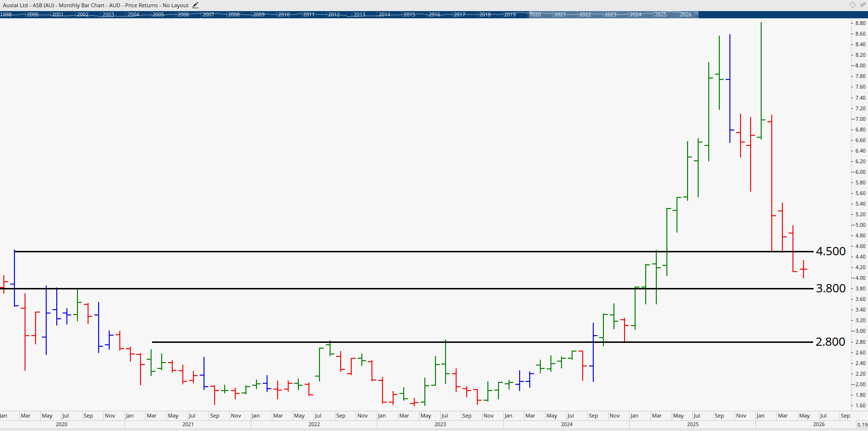Select year 2022 on the overview timeline
This screenshot has width=868, height=431.
point(585,14)
